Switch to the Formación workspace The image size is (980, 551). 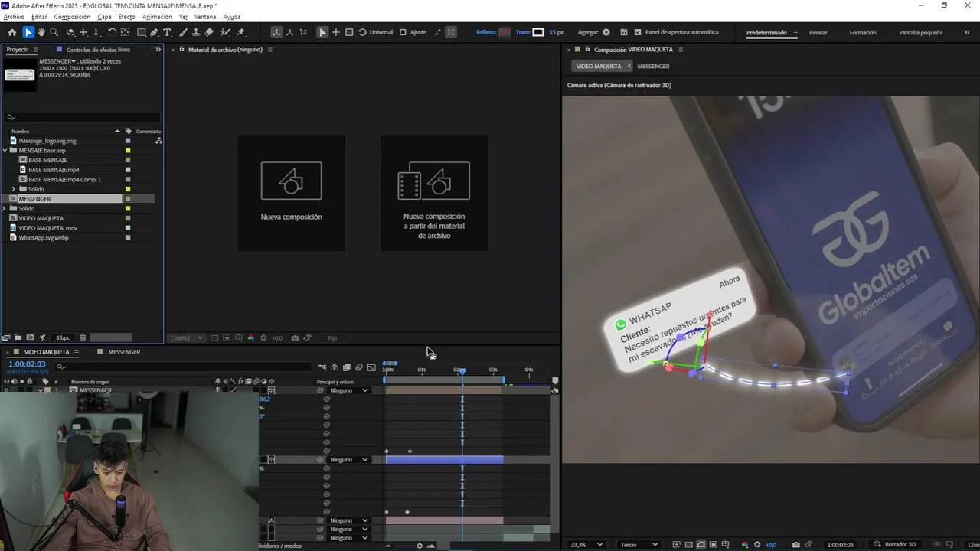coord(863,32)
